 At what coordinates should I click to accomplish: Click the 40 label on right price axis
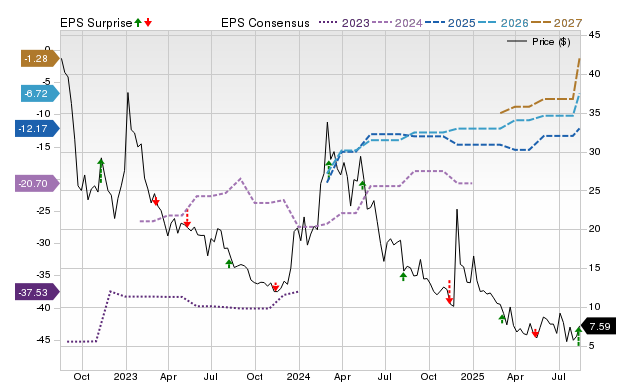click(x=594, y=74)
